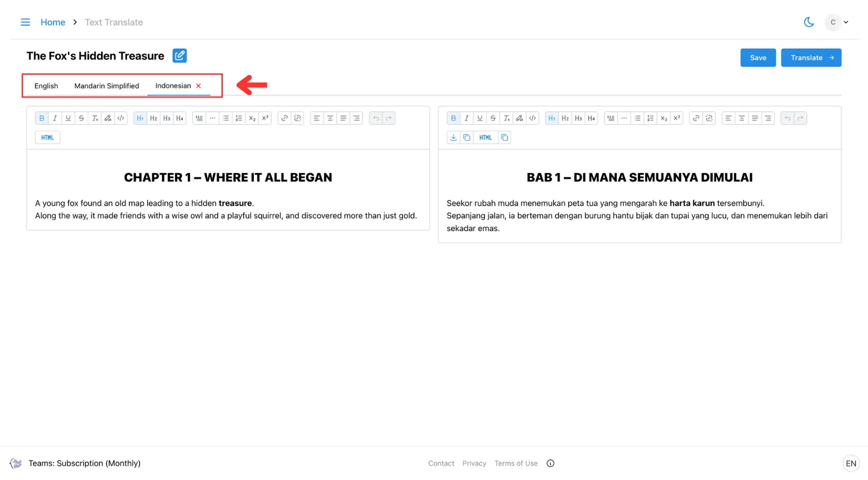The image size is (868, 480).
Task: Insert blockquote in source editor
Action: (x=199, y=118)
